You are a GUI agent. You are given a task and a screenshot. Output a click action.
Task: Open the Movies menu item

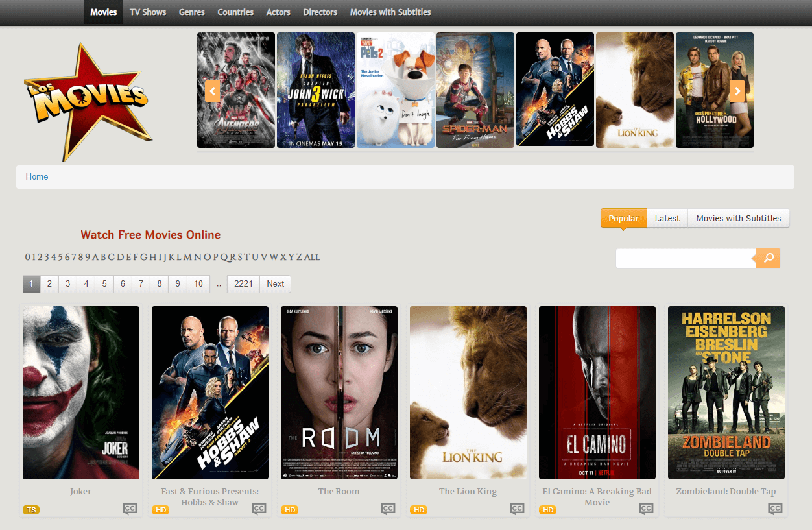click(x=104, y=12)
